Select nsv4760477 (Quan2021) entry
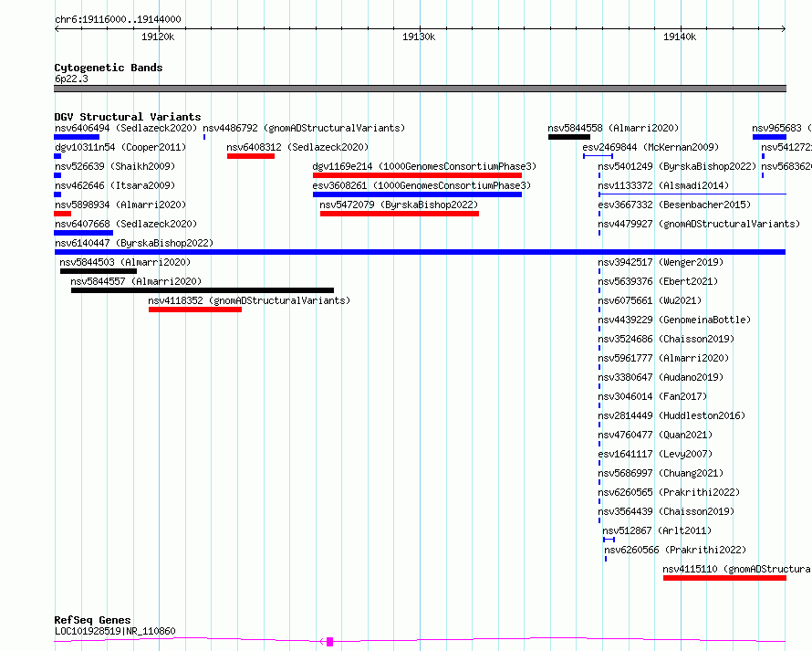812x651 pixels. [655, 435]
